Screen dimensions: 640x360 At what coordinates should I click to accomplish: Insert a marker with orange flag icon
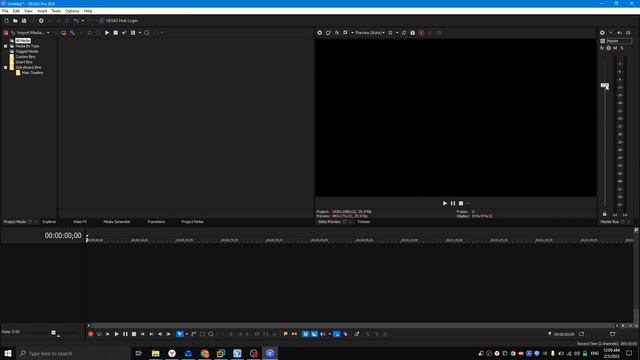pyautogui.click(x=285, y=334)
